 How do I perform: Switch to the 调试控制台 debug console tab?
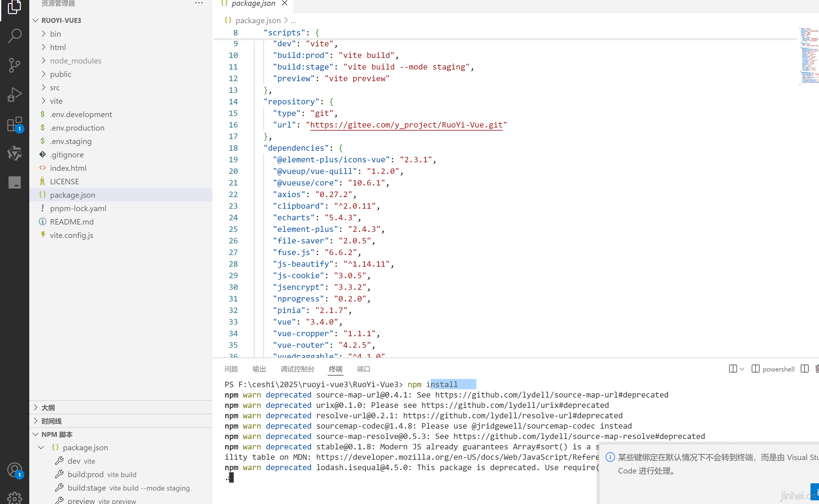297,369
